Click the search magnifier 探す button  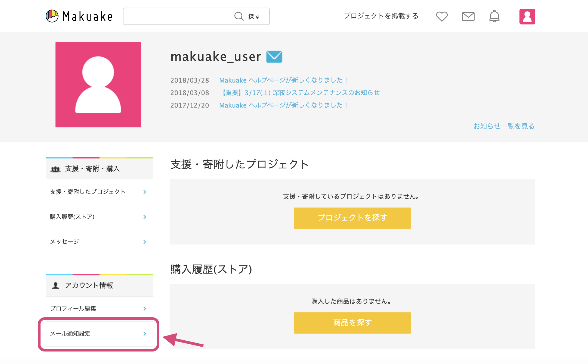click(x=248, y=16)
